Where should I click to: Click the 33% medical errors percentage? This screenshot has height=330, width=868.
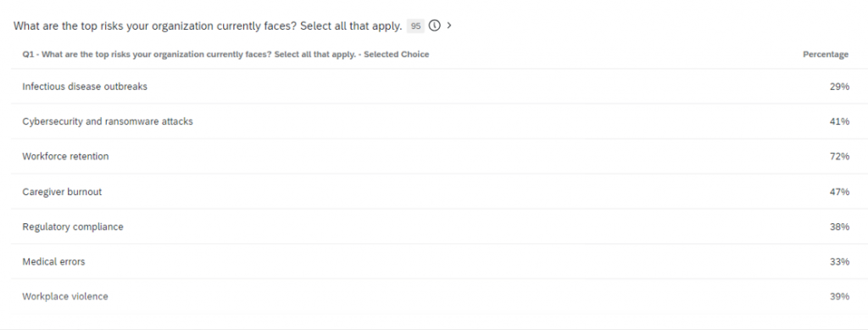[x=839, y=261]
